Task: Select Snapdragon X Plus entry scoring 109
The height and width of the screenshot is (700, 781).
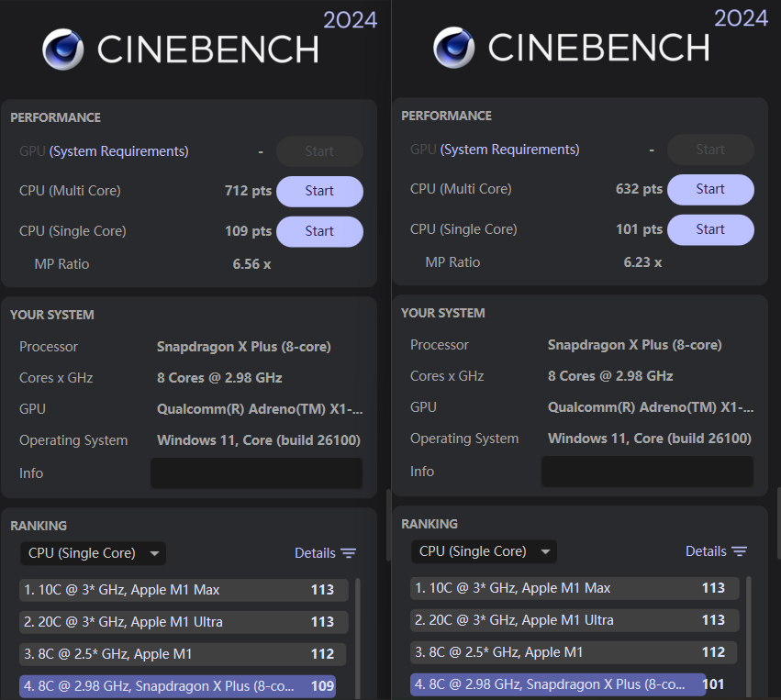Action: [x=178, y=686]
